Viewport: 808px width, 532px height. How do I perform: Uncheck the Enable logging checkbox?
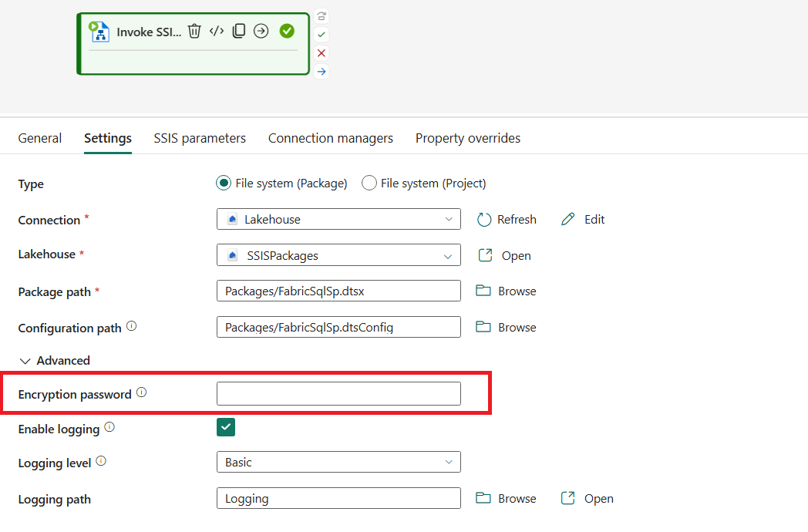tap(226, 427)
